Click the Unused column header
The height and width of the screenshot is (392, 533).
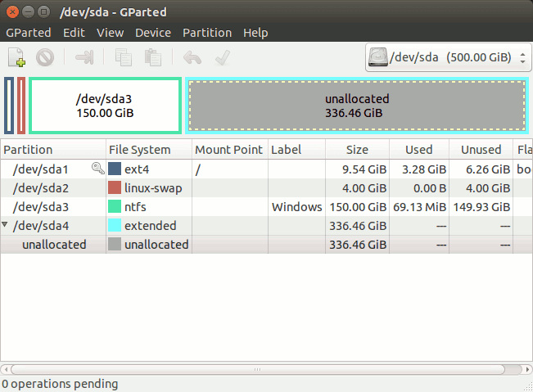tap(481, 150)
